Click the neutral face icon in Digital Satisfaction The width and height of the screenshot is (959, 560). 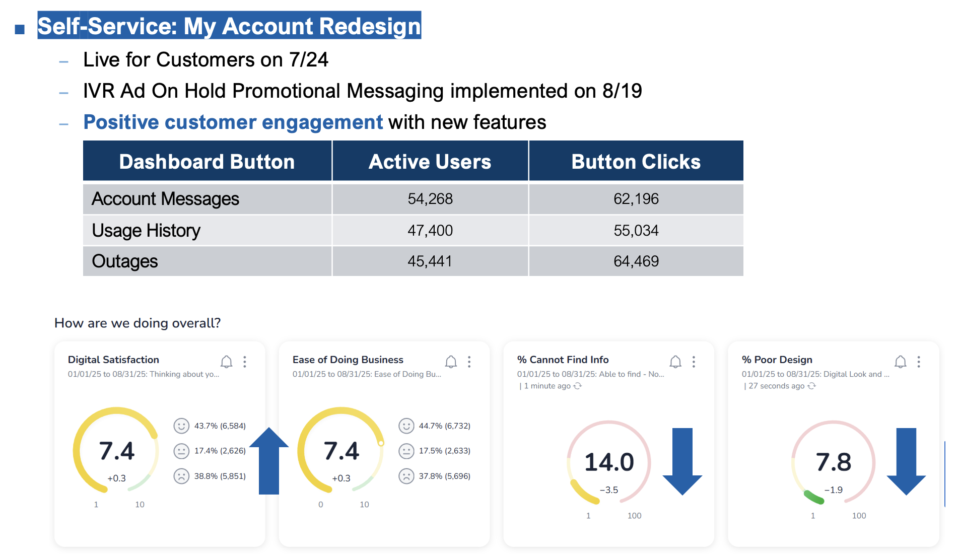coord(181,451)
